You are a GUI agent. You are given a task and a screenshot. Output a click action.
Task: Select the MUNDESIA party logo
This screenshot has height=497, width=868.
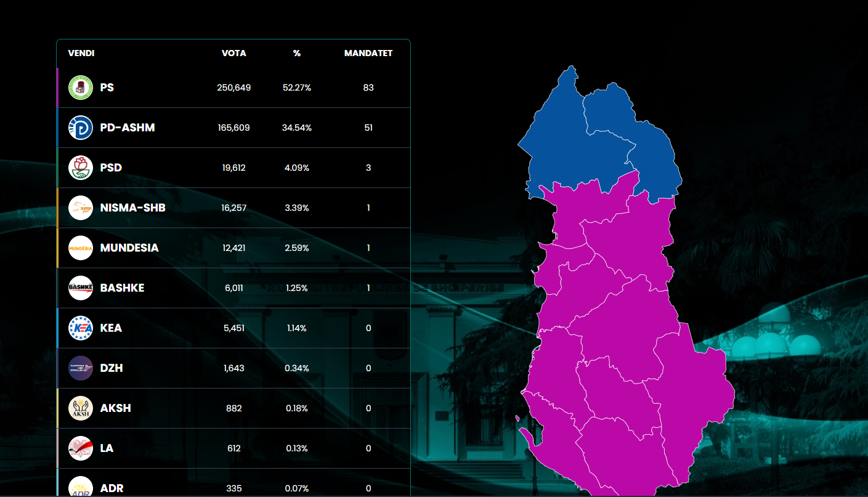pyautogui.click(x=81, y=248)
